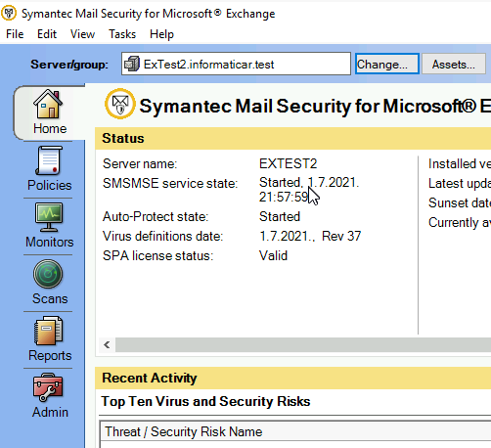Click the SPA license status label
The image size is (491, 448).
point(157,255)
